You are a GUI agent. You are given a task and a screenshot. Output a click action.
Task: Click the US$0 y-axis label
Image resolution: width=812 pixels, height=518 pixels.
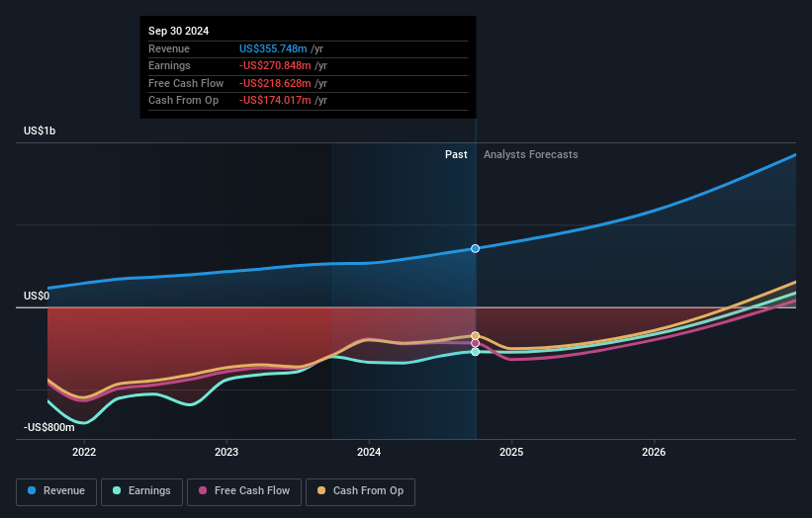37,296
